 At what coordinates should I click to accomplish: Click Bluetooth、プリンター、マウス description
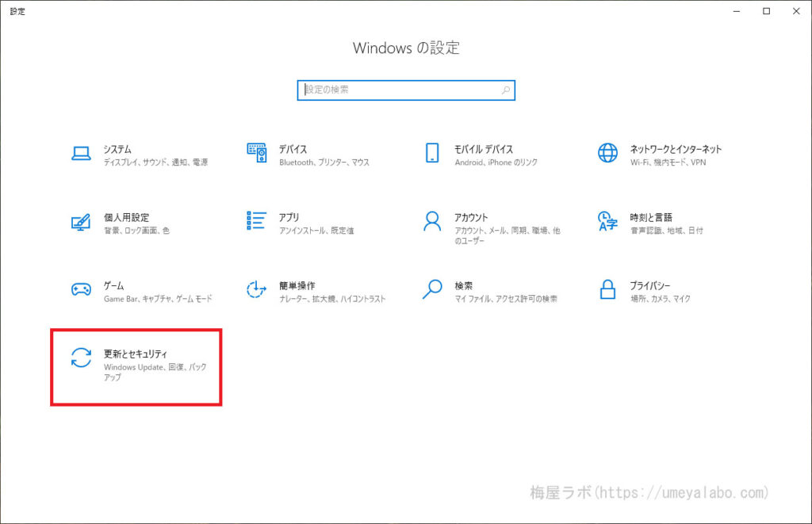324,163
